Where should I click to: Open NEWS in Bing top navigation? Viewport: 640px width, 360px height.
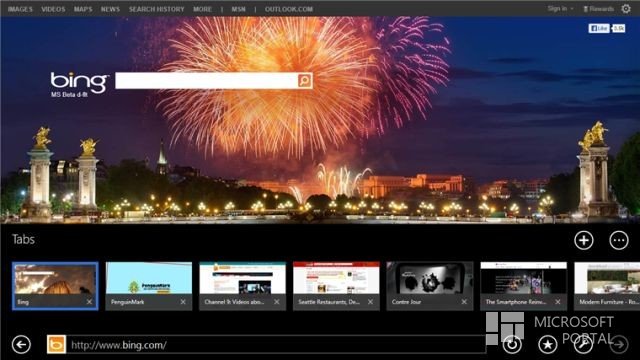point(110,9)
